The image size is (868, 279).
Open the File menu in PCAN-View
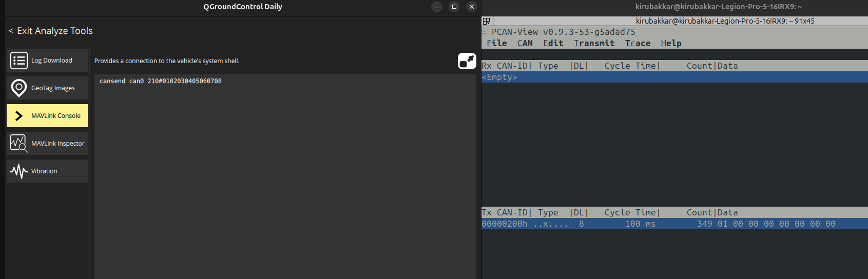[496, 44]
